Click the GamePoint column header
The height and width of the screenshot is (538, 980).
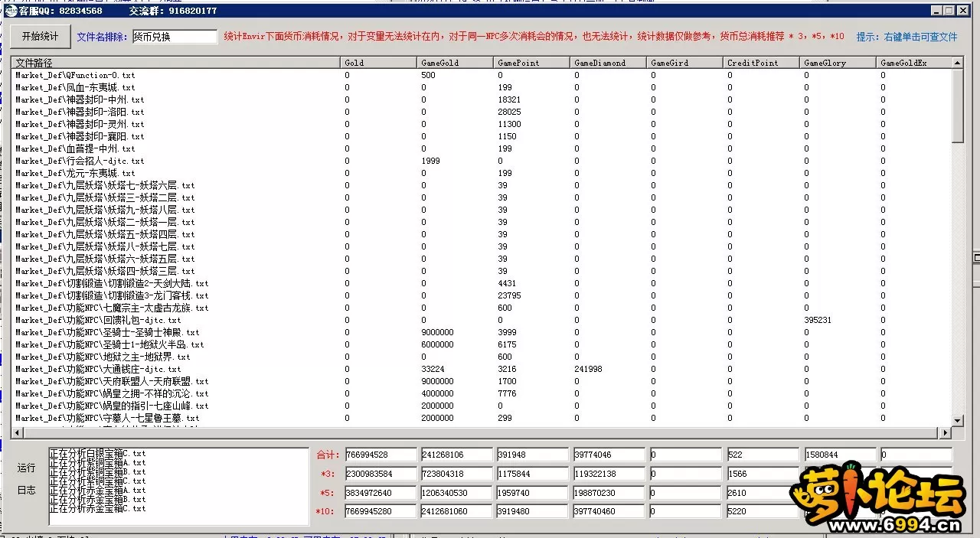tap(531, 63)
